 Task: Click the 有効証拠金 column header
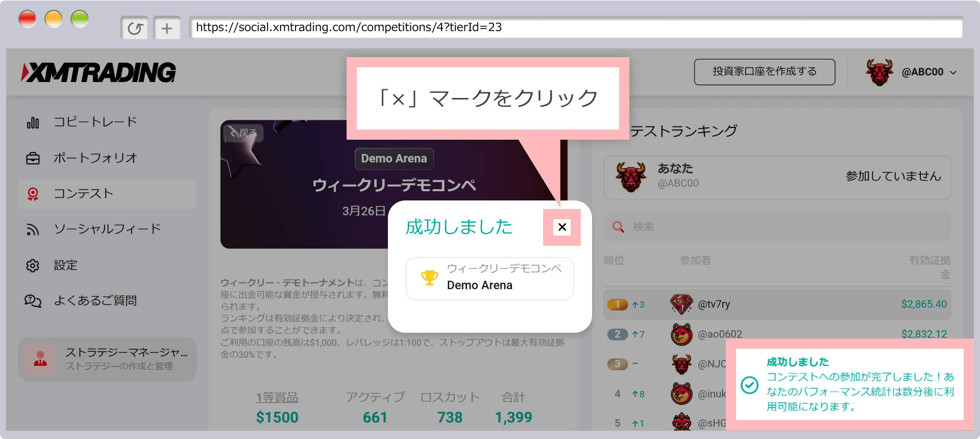point(930,268)
